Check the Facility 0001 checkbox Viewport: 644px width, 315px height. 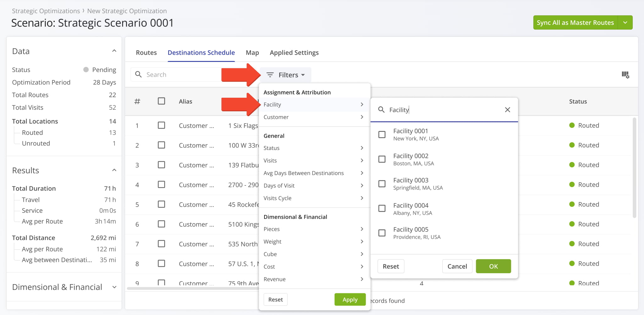(x=381, y=134)
